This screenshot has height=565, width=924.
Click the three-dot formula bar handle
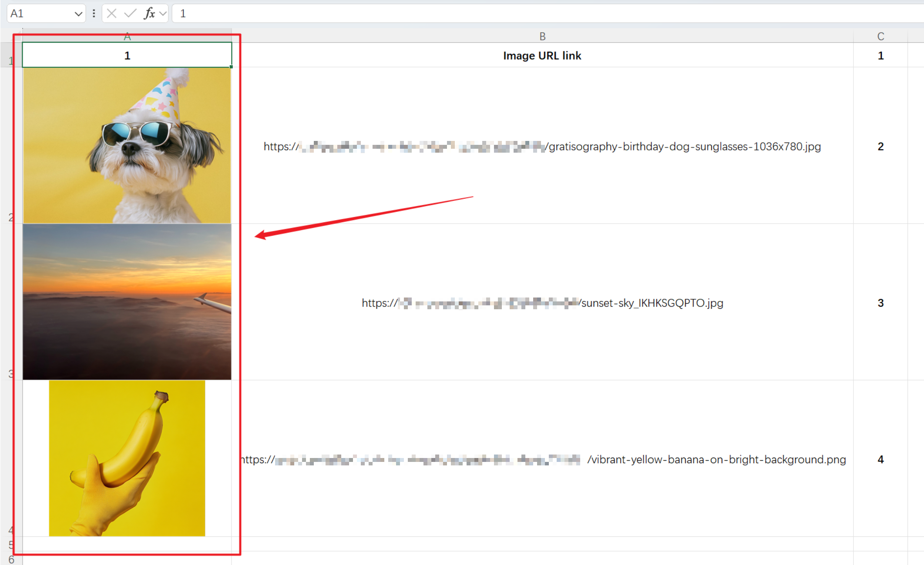94,13
